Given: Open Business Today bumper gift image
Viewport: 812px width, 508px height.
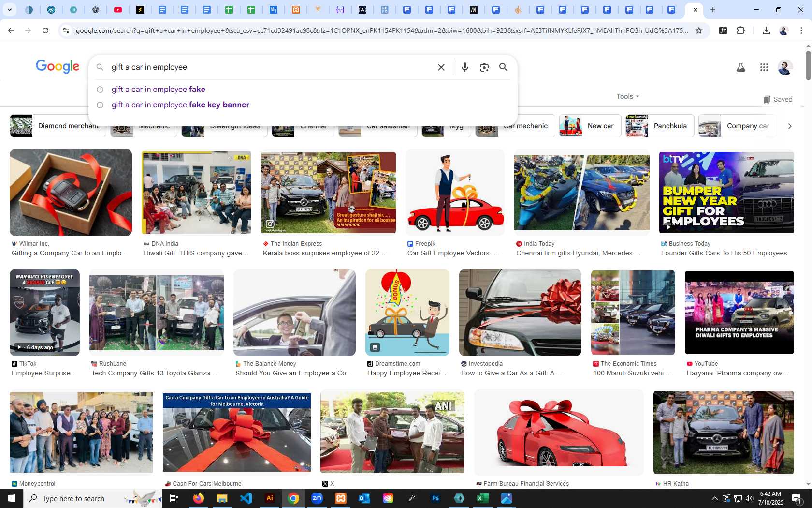Looking at the screenshot, I should click(x=726, y=193).
